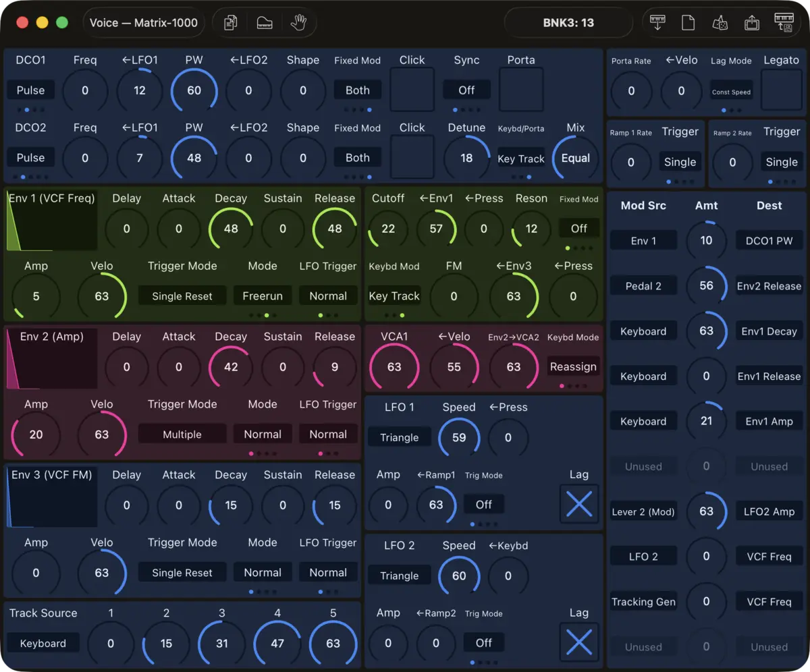Open Env 2 Multiple trigger mode selector

coord(182,434)
